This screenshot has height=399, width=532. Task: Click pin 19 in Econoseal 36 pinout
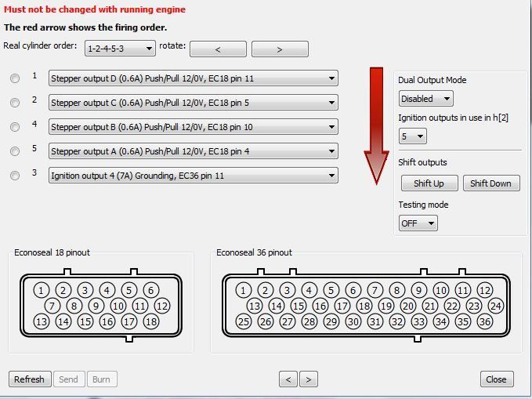click(x=386, y=306)
